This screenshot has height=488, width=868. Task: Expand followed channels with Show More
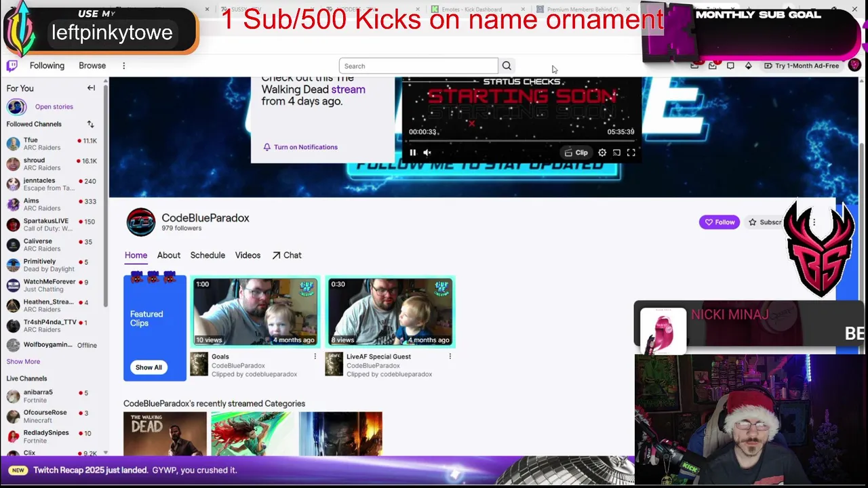click(23, 361)
